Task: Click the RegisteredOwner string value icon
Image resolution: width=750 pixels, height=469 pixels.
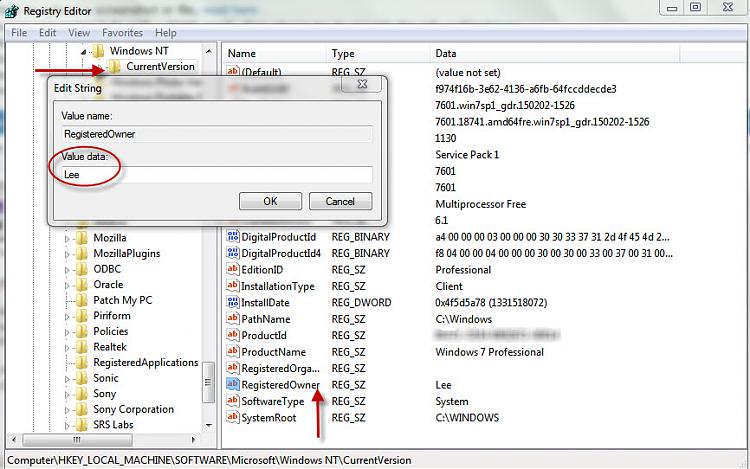Action: (233, 384)
